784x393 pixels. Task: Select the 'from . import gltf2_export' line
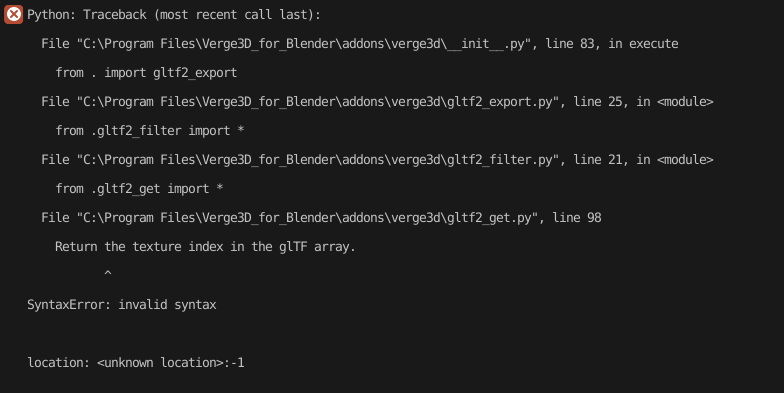click(146, 73)
